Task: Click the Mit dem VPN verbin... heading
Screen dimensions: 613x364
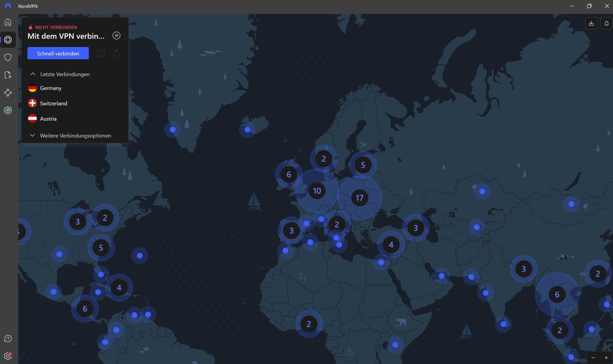Action: coord(66,36)
